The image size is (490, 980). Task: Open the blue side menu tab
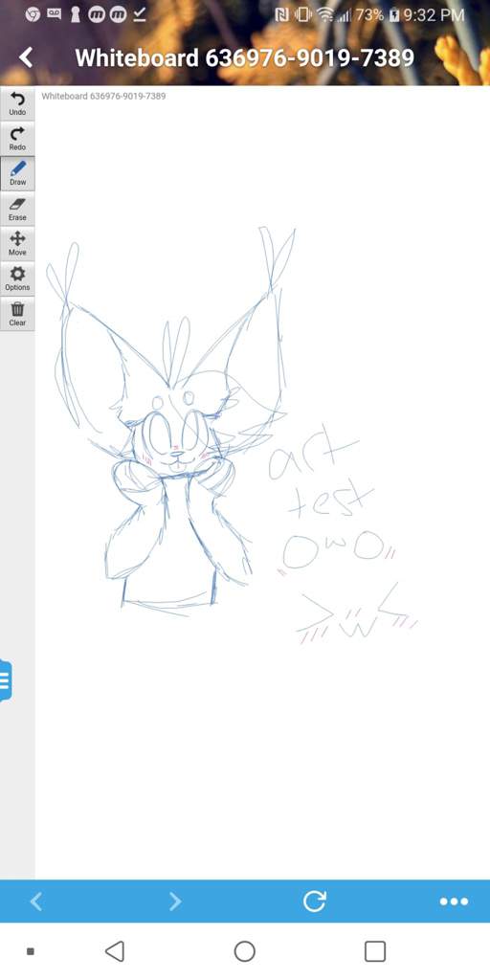point(6,679)
